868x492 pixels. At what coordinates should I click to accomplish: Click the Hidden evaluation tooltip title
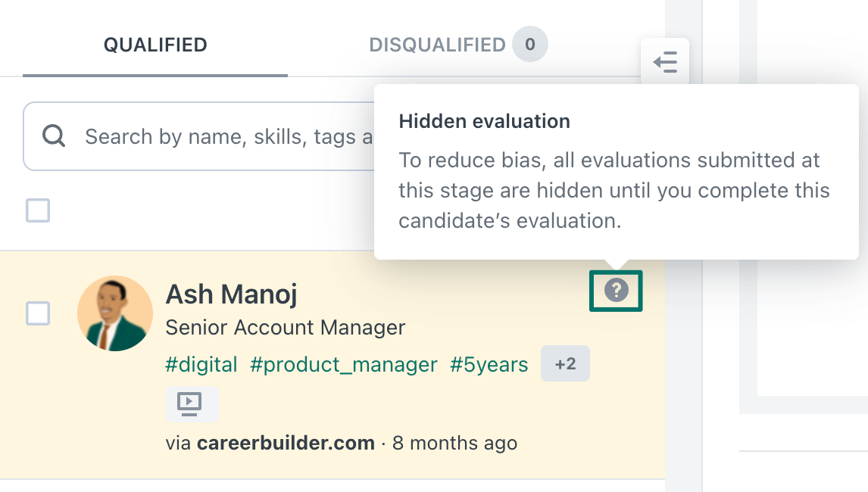coord(485,121)
